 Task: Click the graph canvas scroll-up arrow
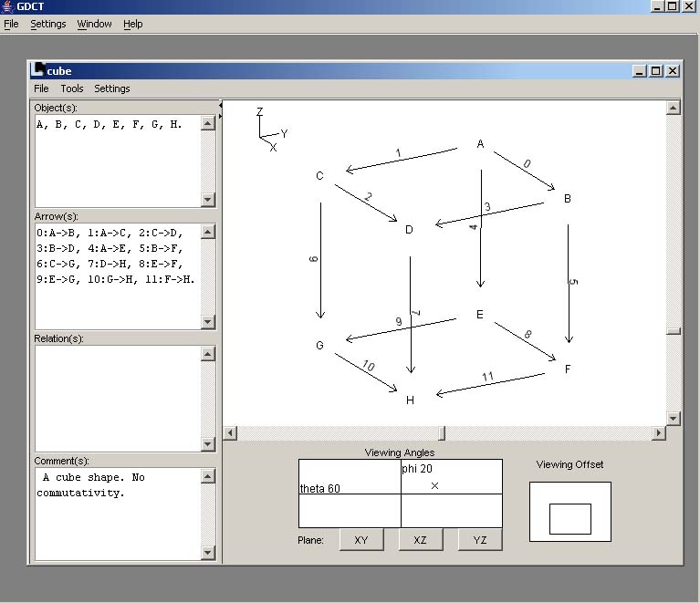(674, 108)
